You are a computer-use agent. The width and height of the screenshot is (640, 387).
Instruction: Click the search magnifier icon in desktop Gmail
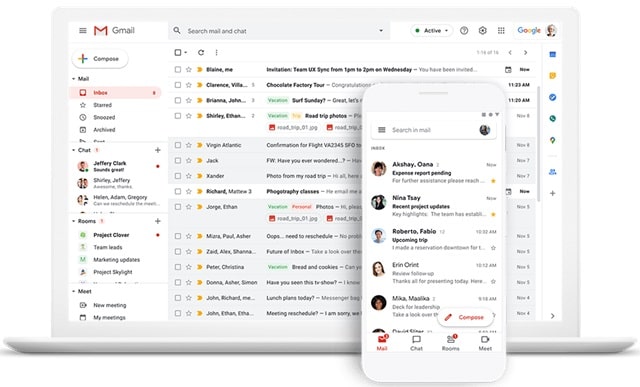(x=177, y=31)
